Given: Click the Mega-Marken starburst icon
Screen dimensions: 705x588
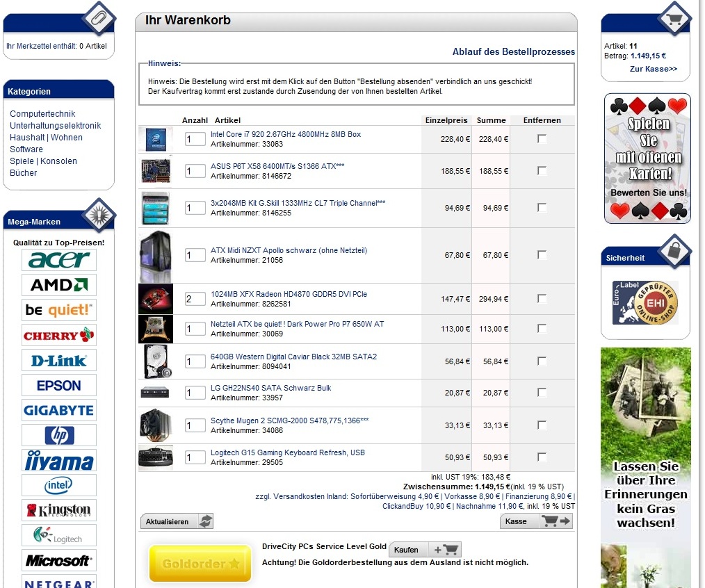Looking at the screenshot, I should (x=99, y=215).
